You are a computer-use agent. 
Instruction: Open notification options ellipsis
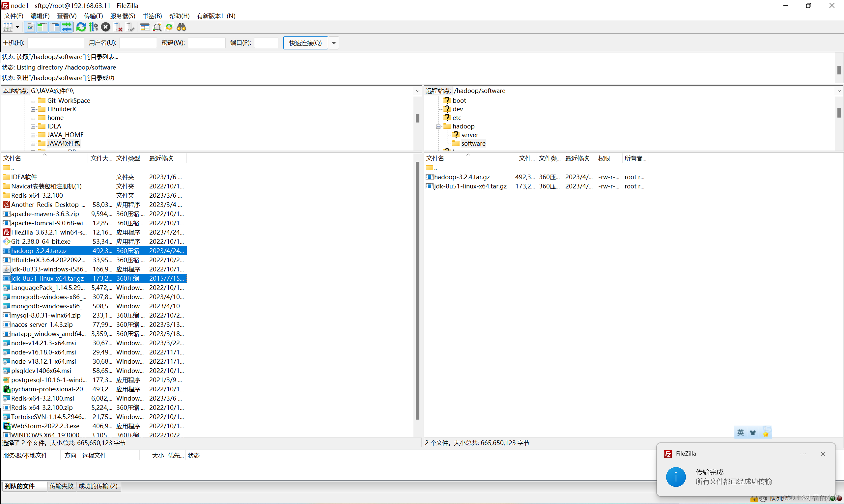[x=803, y=454]
